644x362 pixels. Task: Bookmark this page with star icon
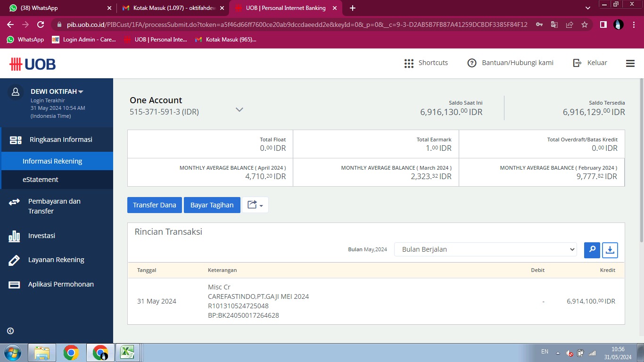[x=585, y=25]
